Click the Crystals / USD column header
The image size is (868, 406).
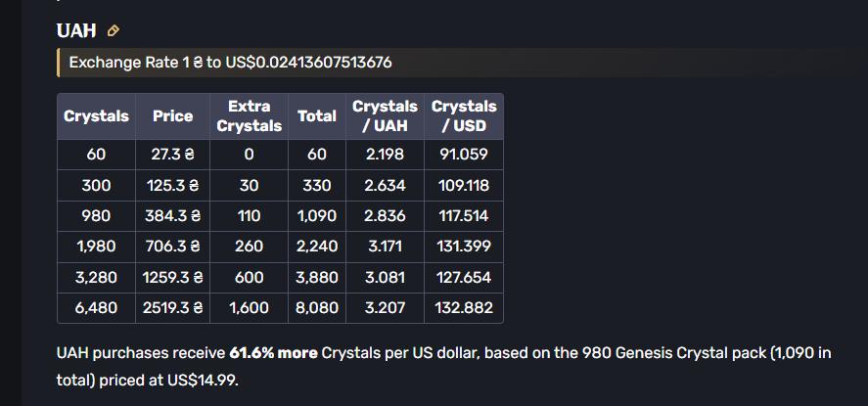click(x=464, y=116)
